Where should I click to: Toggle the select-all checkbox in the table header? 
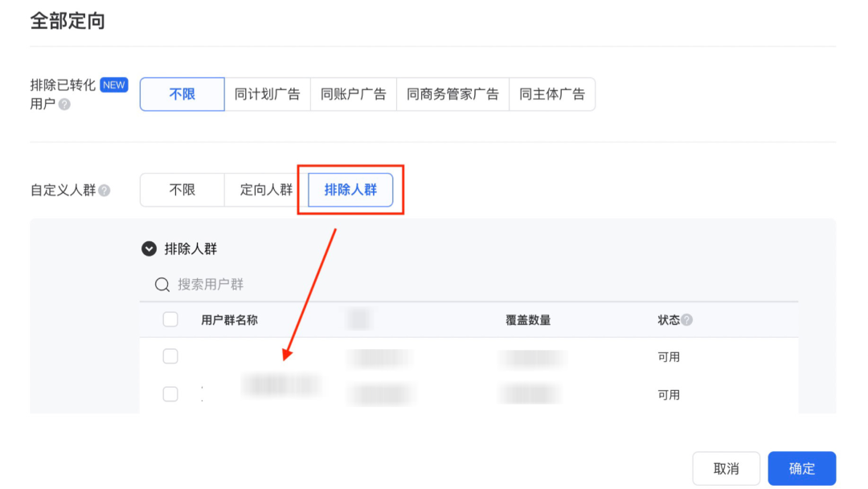pyautogui.click(x=170, y=319)
